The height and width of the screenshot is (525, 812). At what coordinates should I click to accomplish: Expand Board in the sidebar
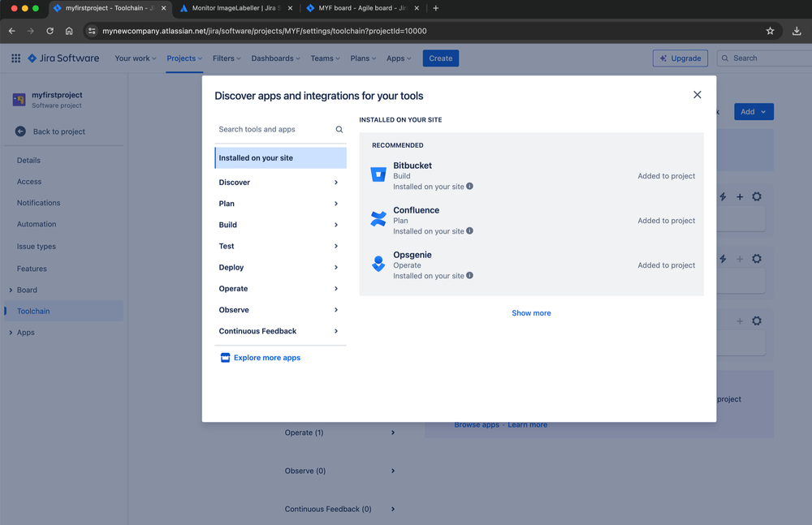coord(11,290)
